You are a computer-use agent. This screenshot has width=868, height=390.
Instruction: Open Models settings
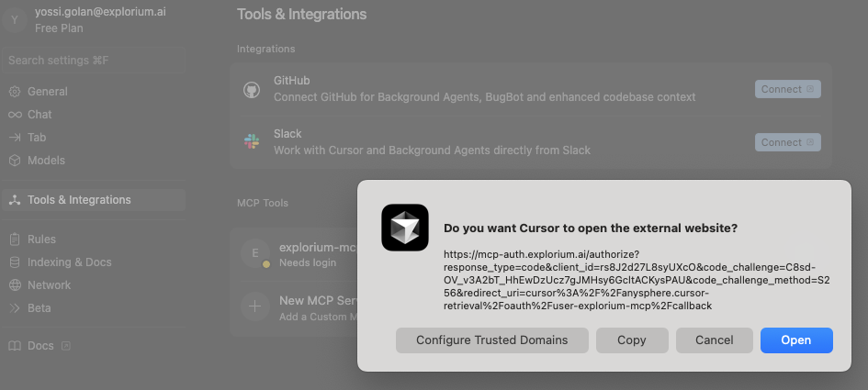pos(93,161)
